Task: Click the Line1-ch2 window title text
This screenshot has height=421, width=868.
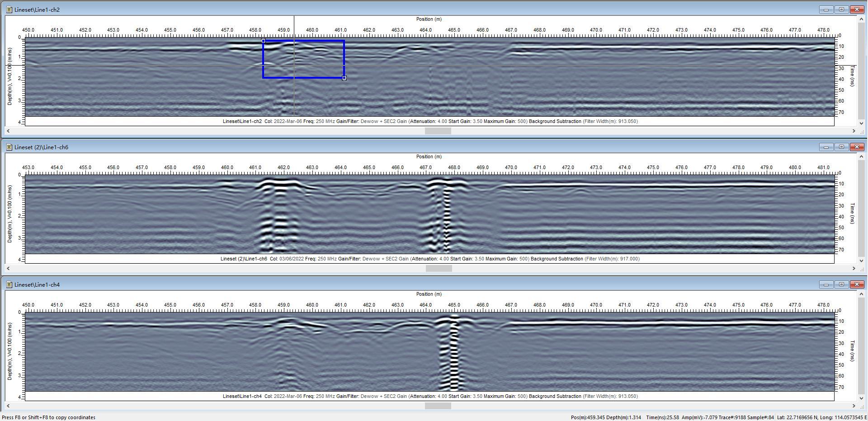Action: coord(37,9)
